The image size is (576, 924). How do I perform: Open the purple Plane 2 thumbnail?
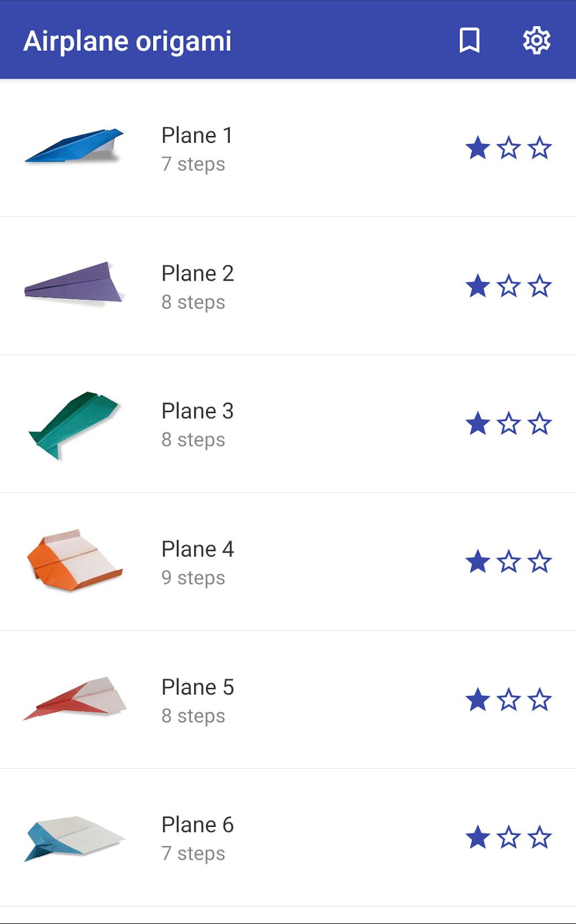click(x=74, y=284)
